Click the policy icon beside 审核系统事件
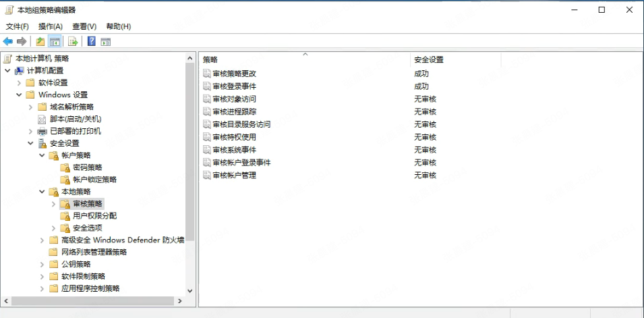644x318 pixels. (x=207, y=150)
